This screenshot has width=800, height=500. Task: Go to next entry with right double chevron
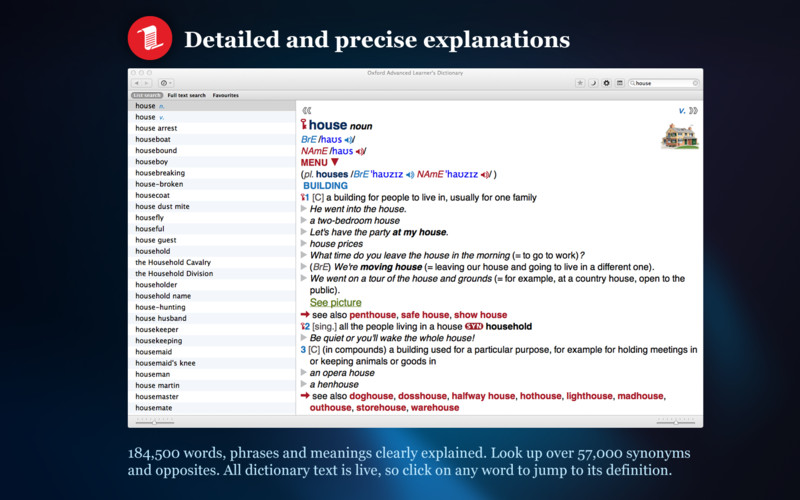click(693, 110)
